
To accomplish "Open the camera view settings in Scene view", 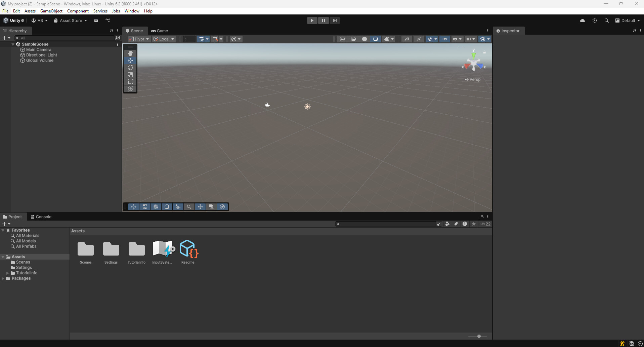I will [x=470, y=39].
